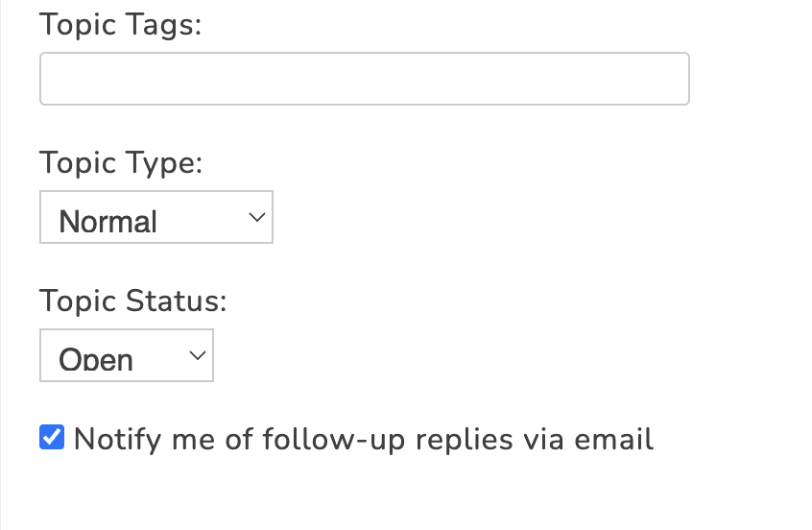Screen dimensions: 812x530
Task: Click the "Topic Status:" label
Action: (133, 301)
